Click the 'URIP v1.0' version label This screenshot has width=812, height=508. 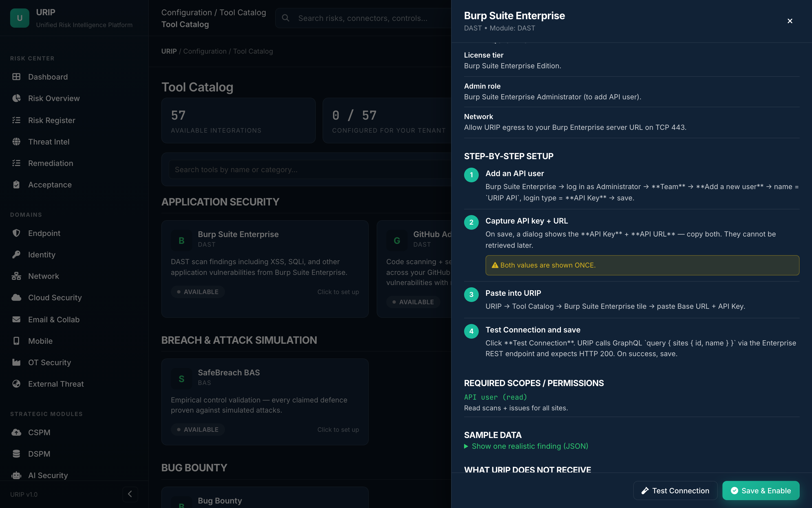pos(24,494)
